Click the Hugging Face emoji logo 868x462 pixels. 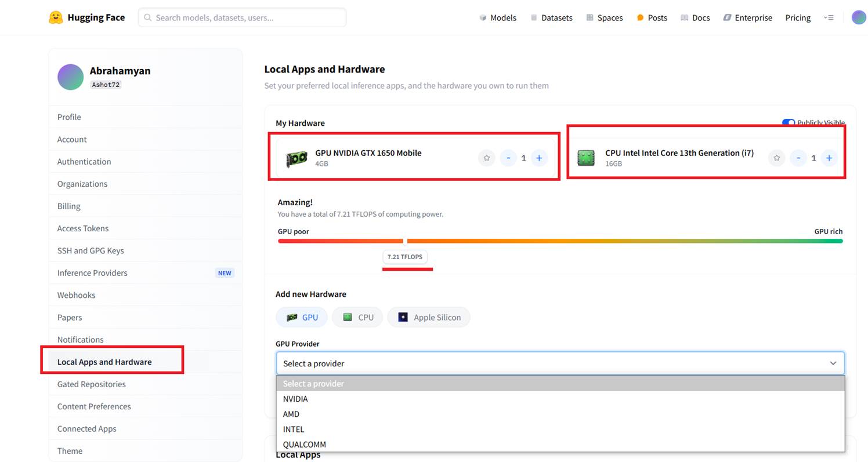click(x=56, y=17)
